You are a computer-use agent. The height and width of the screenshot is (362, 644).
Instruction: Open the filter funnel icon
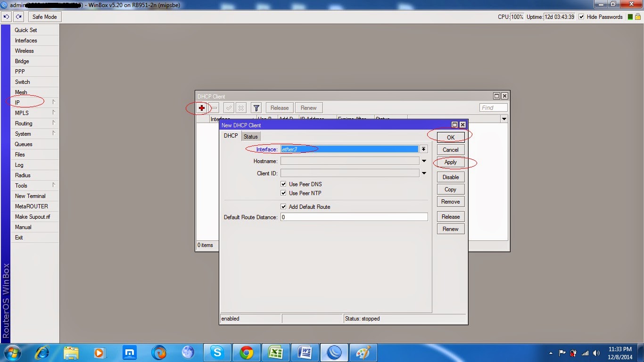[256, 108]
